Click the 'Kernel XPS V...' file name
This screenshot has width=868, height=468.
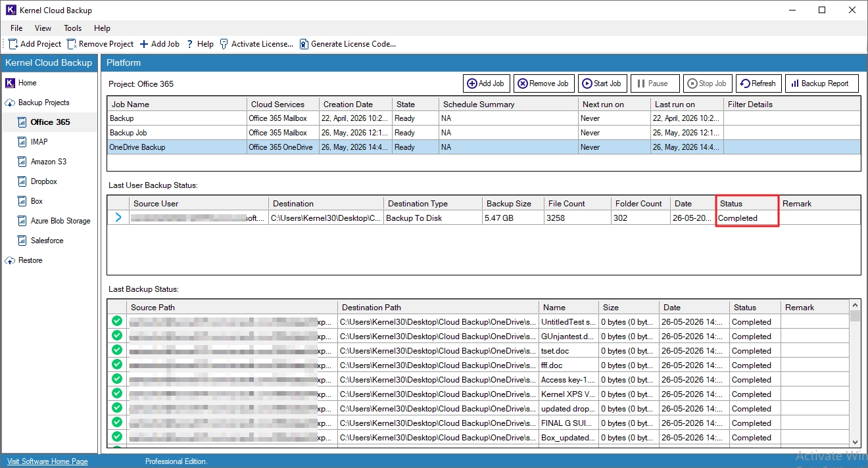[x=568, y=394]
